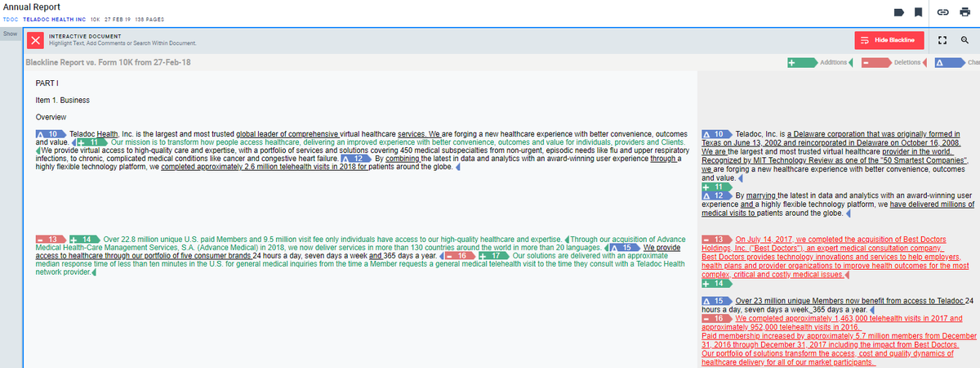
Task: Click the 'Annual Report' page title
Action: (x=31, y=7)
